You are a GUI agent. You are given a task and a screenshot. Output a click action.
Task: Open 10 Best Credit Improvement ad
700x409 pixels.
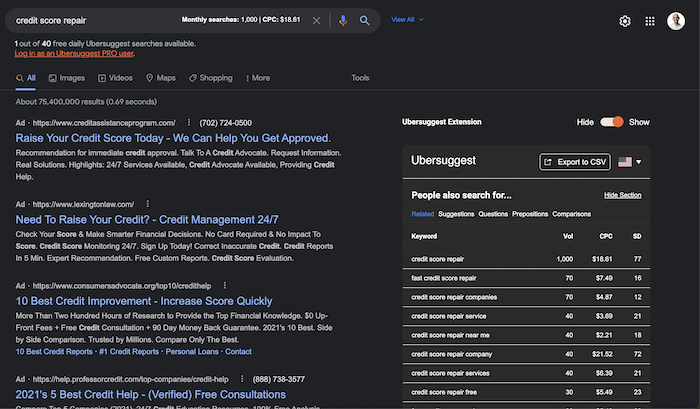144,301
